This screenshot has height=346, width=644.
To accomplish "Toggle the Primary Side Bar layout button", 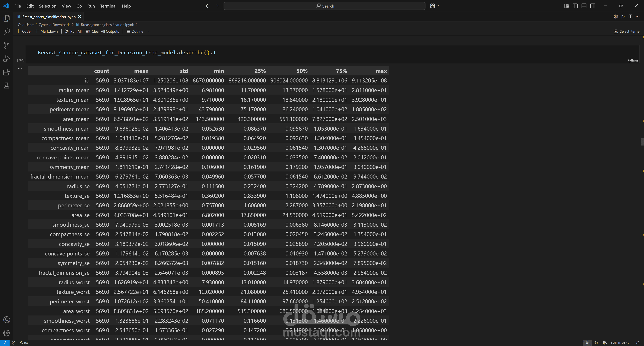I will pos(575,6).
